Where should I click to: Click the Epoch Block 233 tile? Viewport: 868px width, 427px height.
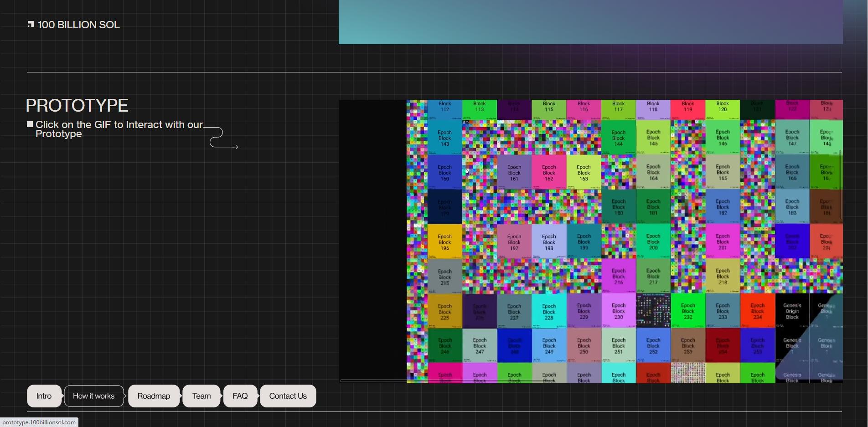[x=723, y=311]
